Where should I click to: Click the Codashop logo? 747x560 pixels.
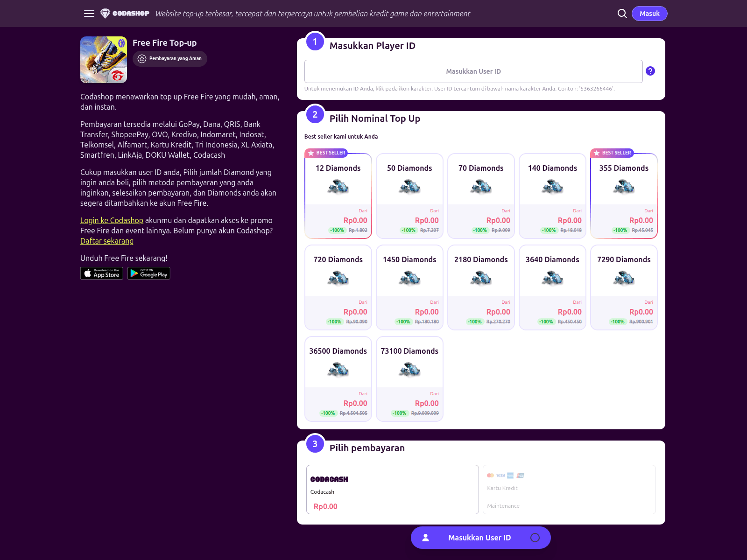coord(125,14)
